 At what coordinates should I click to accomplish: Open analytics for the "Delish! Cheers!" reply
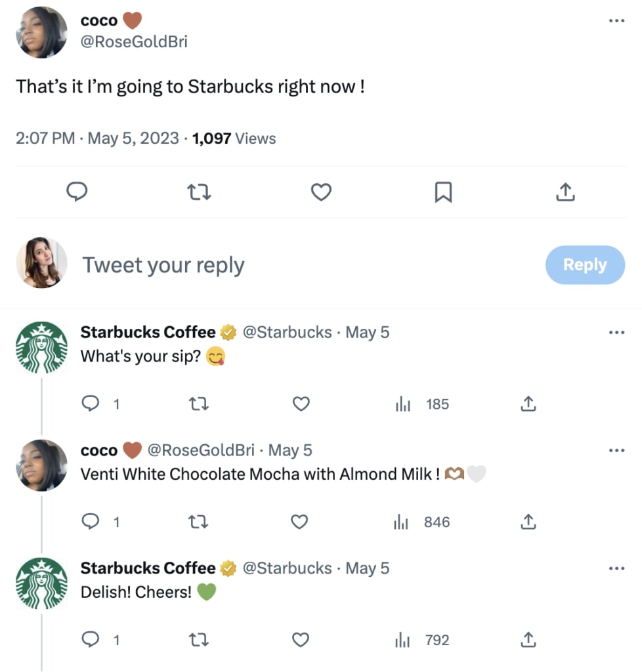[402, 640]
